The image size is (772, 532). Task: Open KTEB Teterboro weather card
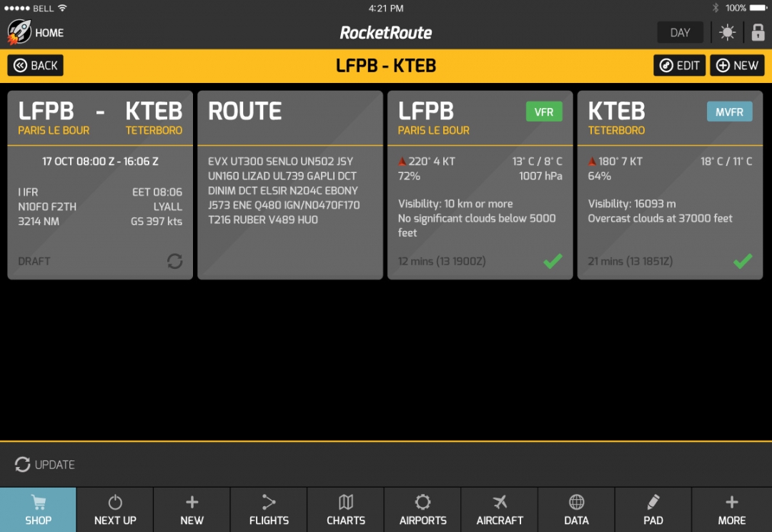670,185
